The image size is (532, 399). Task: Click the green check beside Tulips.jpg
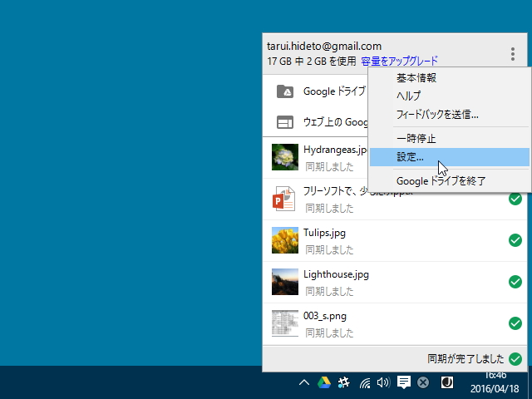point(515,240)
